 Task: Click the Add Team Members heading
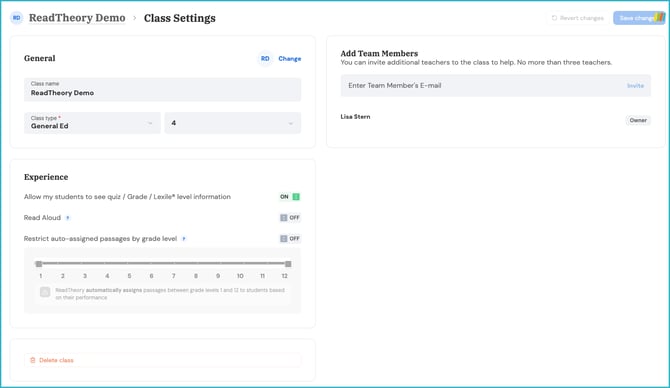(379, 53)
